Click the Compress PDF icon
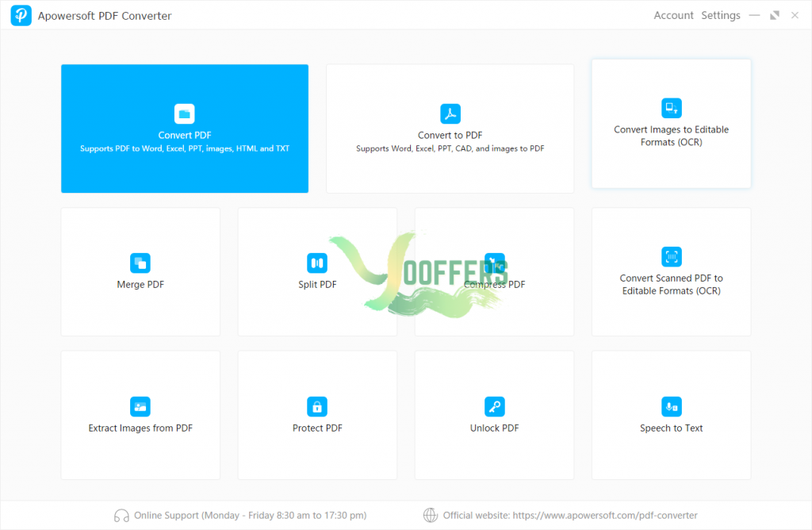The image size is (812, 530). (x=494, y=263)
